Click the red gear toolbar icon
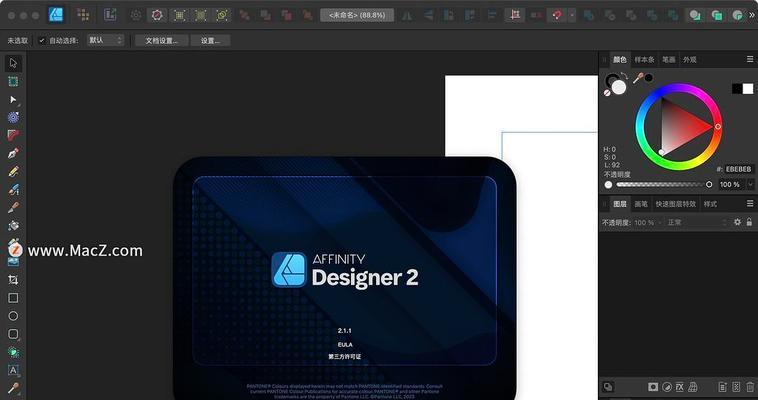This screenshot has width=758, height=400. pyautogui.click(x=157, y=15)
